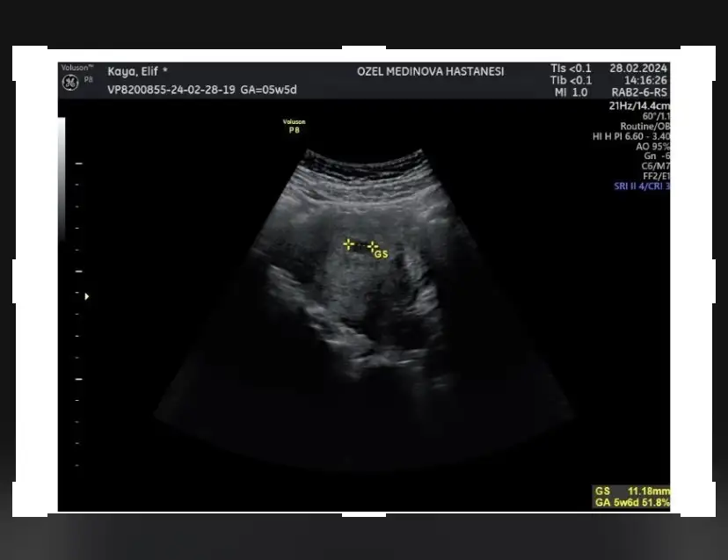Image resolution: width=728 pixels, height=560 pixels.
Task: Click the left yellow GS caliper marker
Action: coord(349,244)
